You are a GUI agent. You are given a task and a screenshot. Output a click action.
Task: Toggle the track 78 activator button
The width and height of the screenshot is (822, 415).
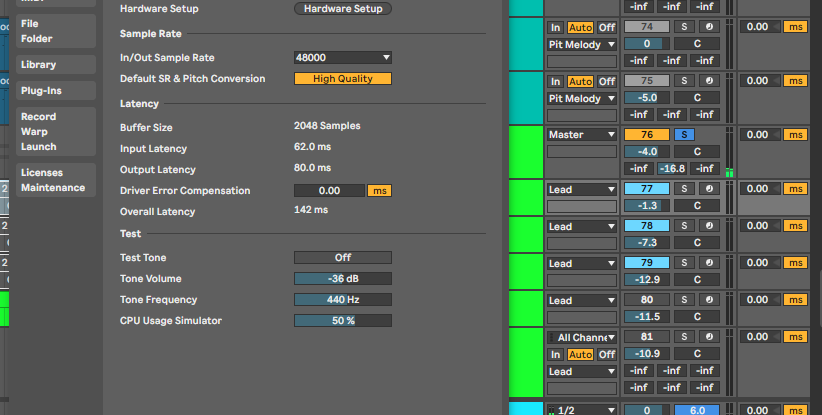click(646, 226)
